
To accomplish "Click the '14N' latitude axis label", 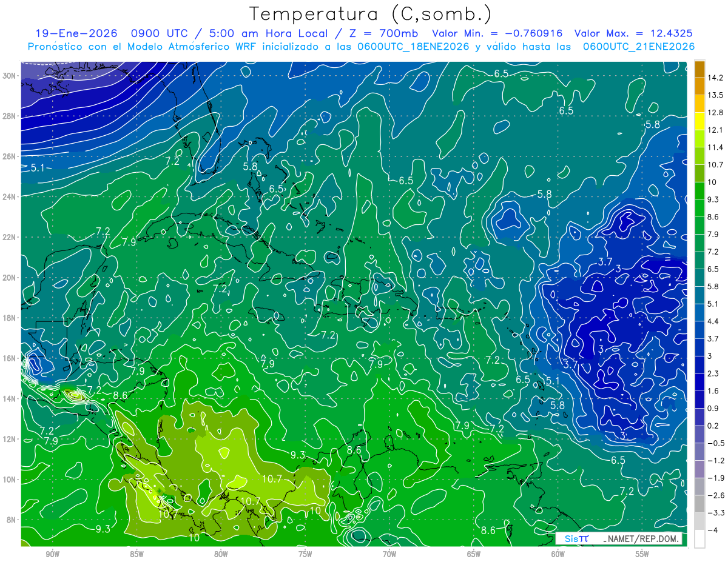I will (9, 399).
